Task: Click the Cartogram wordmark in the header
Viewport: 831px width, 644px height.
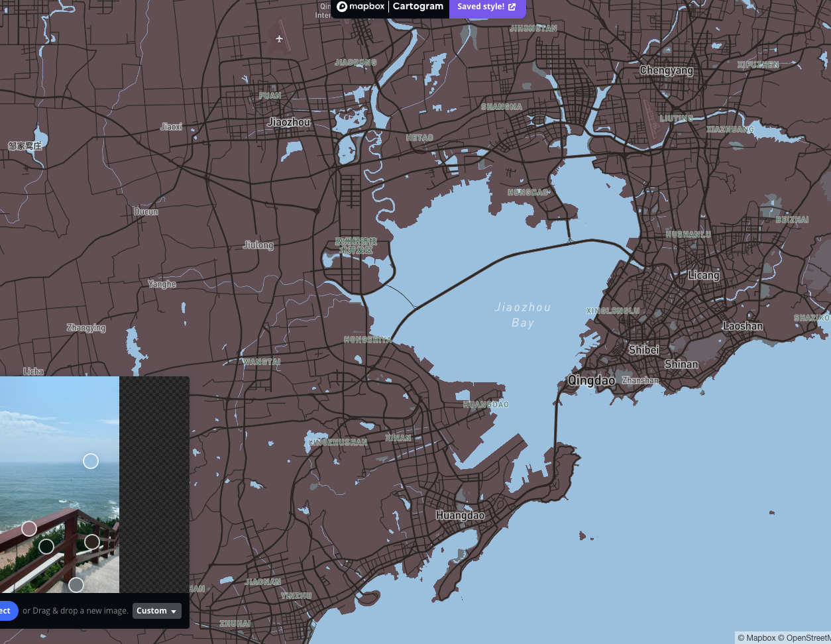Action: tap(417, 6)
